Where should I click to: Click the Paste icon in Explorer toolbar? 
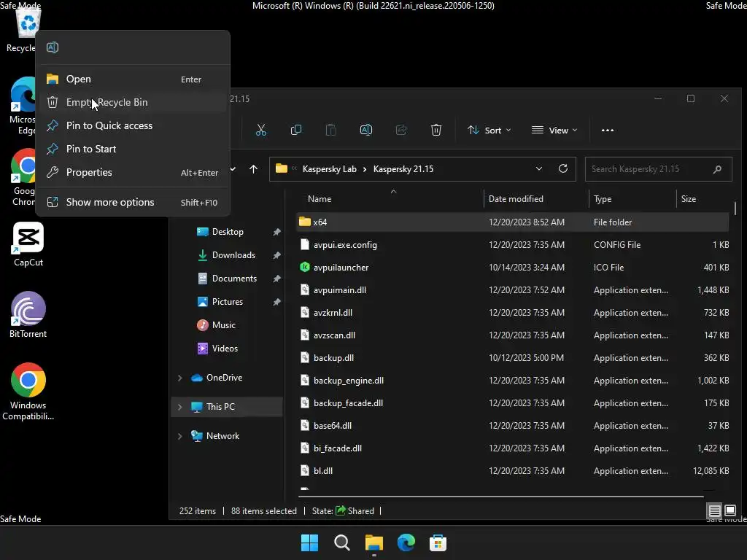pos(330,130)
